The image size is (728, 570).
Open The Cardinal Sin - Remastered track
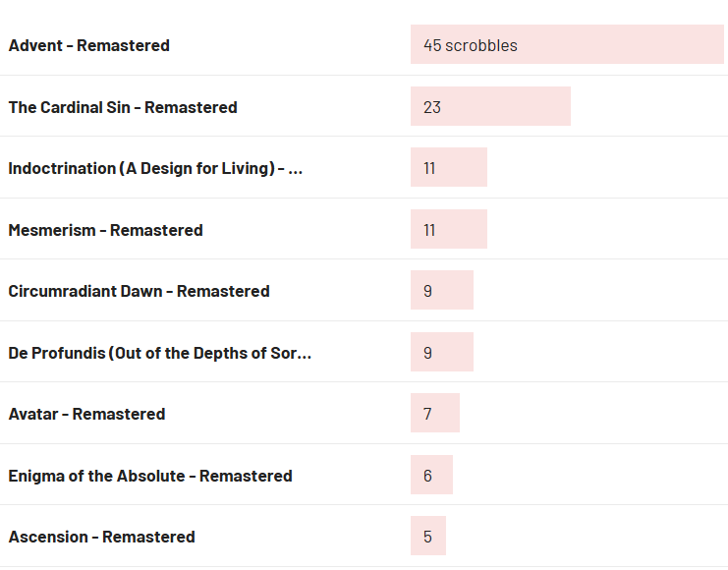tap(123, 107)
